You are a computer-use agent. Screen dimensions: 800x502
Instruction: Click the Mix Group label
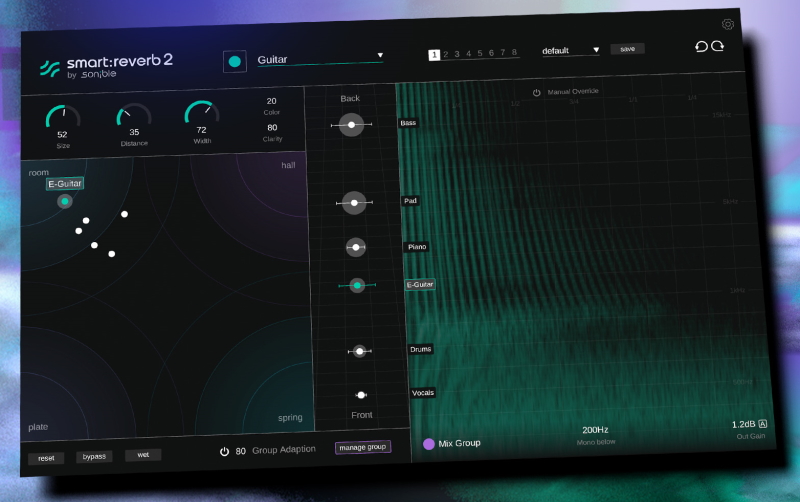pos(459,443)
